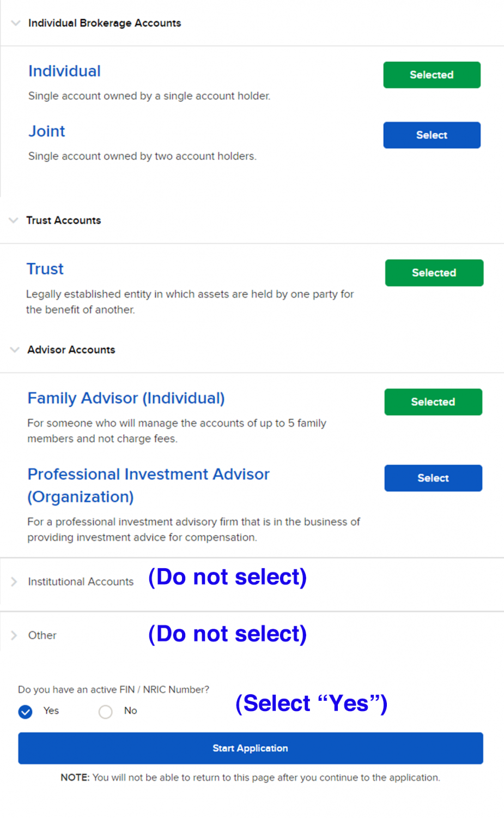
Task: Choose No for active FIN / NRIC
Action: [x=106, y=712]
